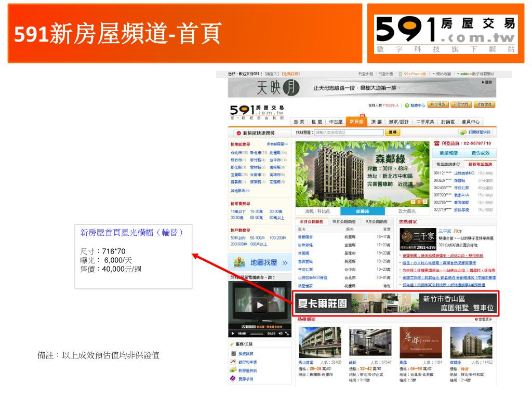Click the 查看更多 link in 熱銷個案
Screen dimensions: 532x399
[484, 320]
